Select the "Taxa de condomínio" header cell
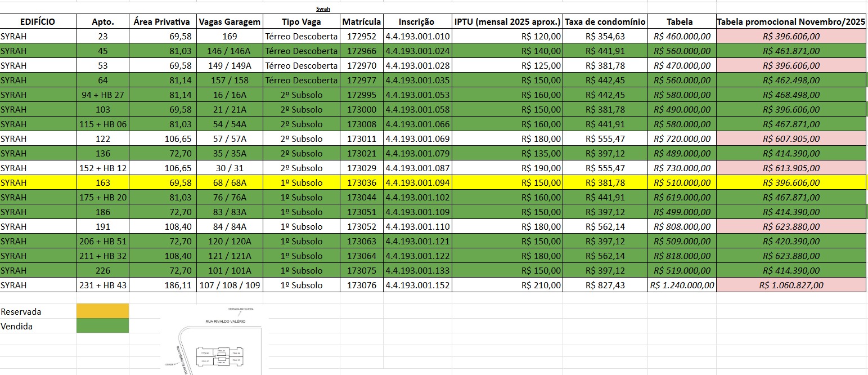This screenshot has height=375, width=868. pyautogui.click(x=605, y=22)
